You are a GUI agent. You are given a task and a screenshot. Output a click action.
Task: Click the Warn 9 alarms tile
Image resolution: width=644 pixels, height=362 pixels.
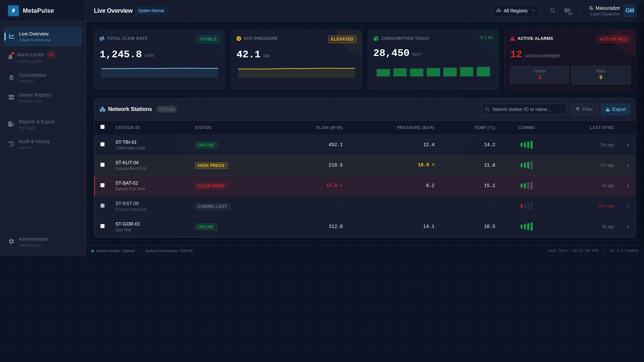(x=601, y=75)
